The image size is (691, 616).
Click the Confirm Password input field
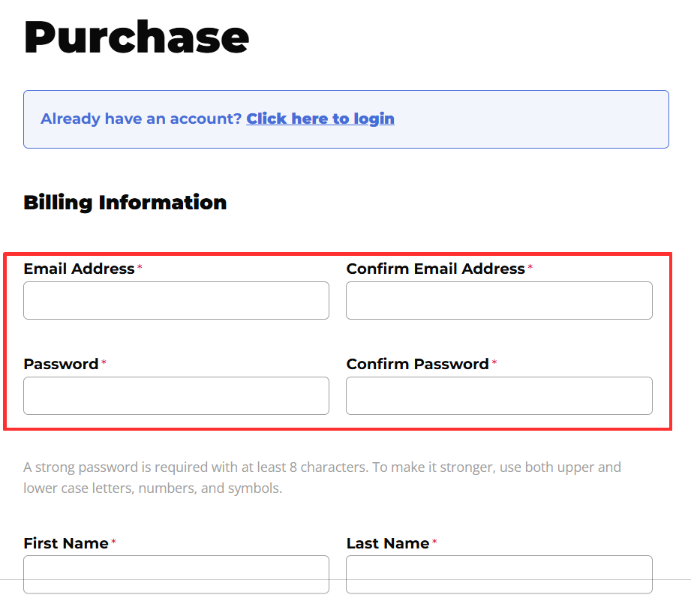(498, 395)
